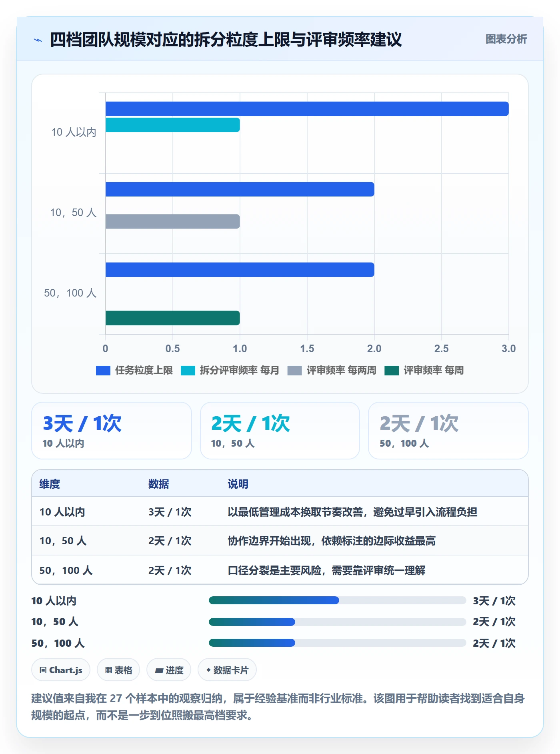The image size is (560, 754).
Task: Click the progress bar for 50，100 人
Action: [x=337, y=643]
